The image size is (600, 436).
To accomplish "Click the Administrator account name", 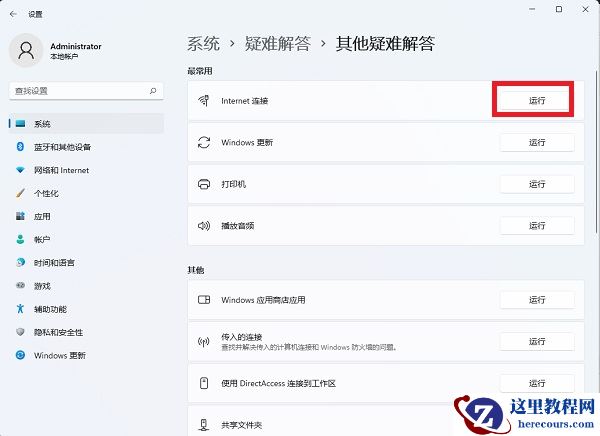I will coord(76,46).
